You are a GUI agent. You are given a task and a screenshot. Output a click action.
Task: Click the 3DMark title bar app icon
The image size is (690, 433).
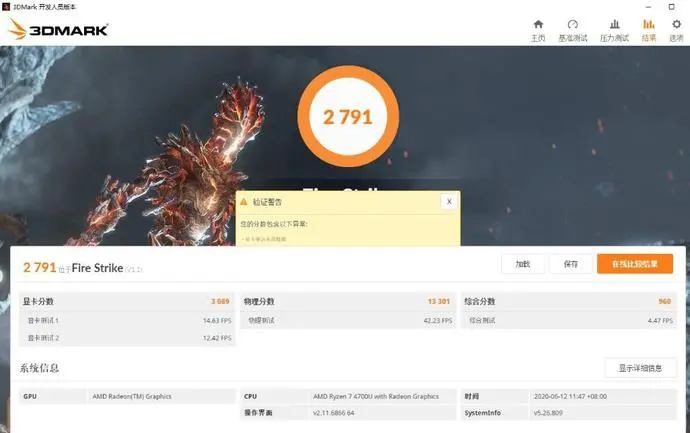(x=6, y=7)
